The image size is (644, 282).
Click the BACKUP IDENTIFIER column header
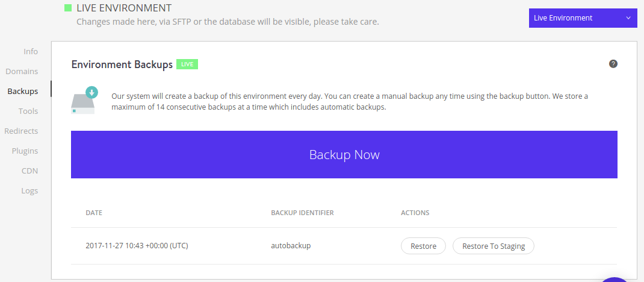click(302, 213)
